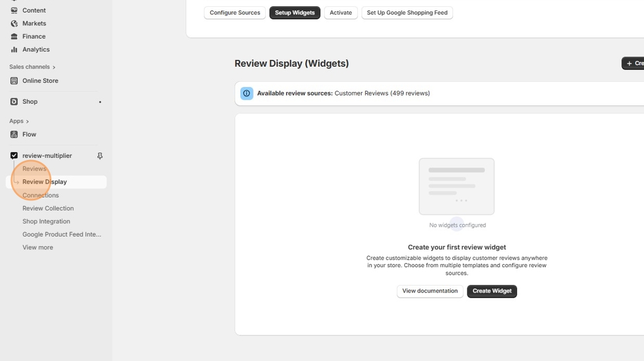Click the review-multiplier app checkbox icon
The image size is (644, 361).
(x=14, y=155)
